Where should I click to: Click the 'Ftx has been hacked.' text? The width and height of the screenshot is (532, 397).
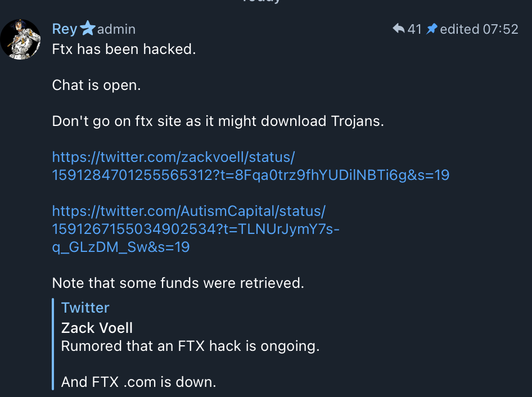tap(124, 49)
